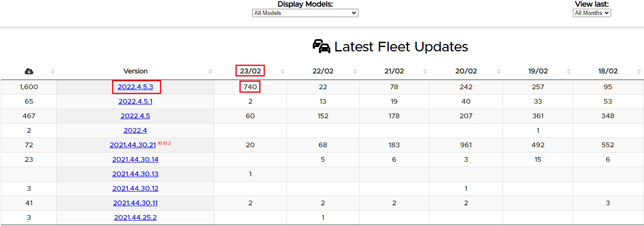
Task: Click the 18/02 column header
Action: tap(608, 71)
